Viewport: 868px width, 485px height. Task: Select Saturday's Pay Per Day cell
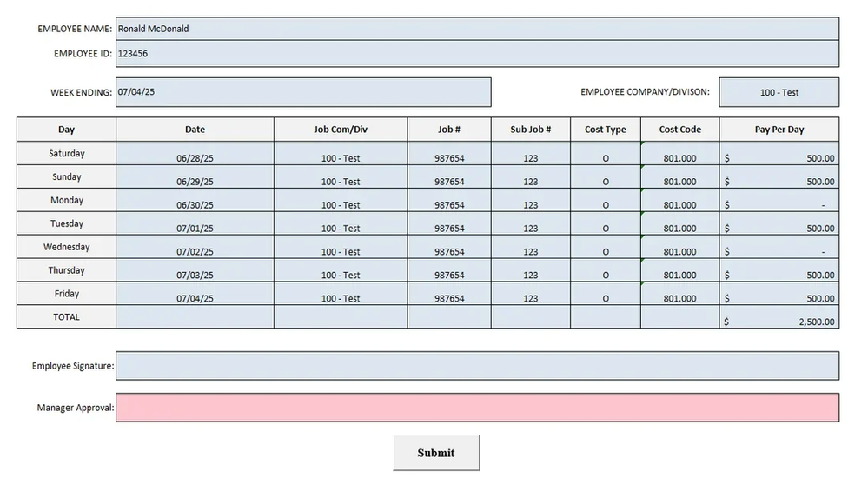click(x=779, y=153)
